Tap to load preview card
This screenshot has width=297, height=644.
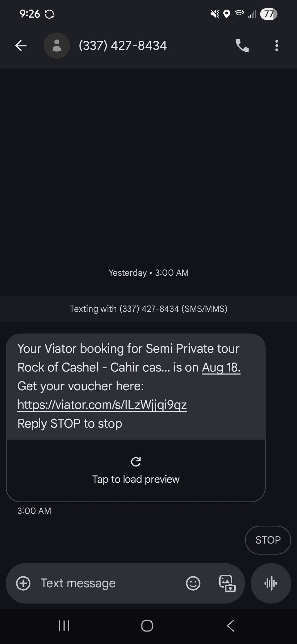point(136,470)
